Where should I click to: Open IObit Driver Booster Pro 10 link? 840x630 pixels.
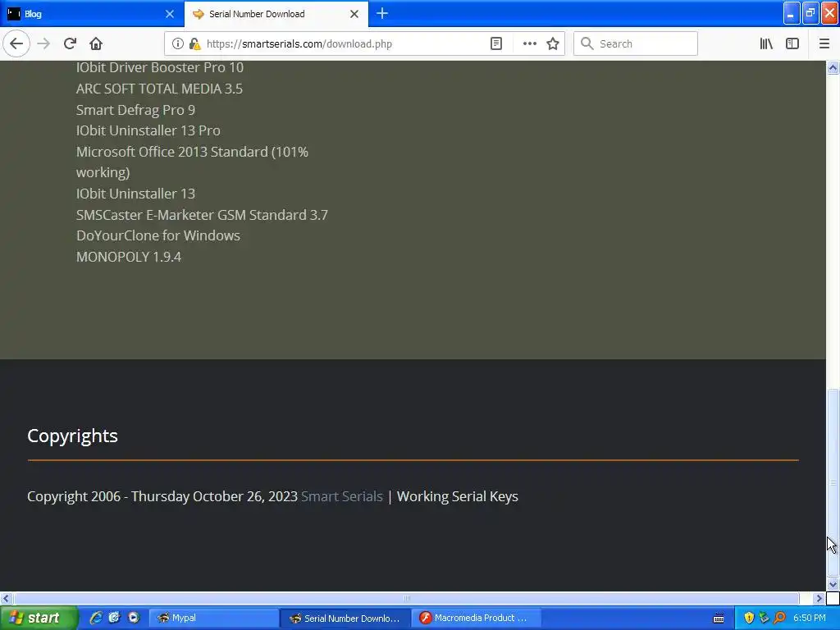pos(160,67)
